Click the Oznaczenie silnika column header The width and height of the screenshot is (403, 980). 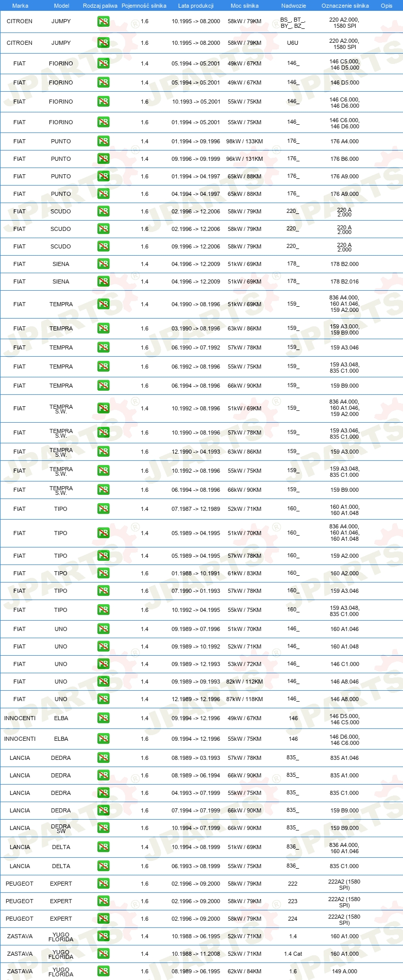click(x=345, y=6)
